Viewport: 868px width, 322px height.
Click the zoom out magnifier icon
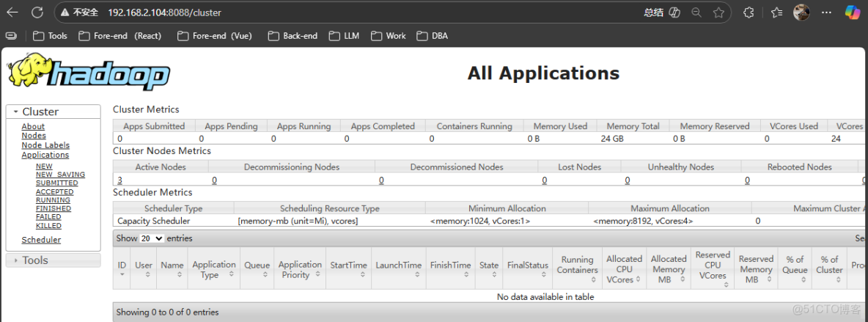pyautogui.click(x=696, y=12)
